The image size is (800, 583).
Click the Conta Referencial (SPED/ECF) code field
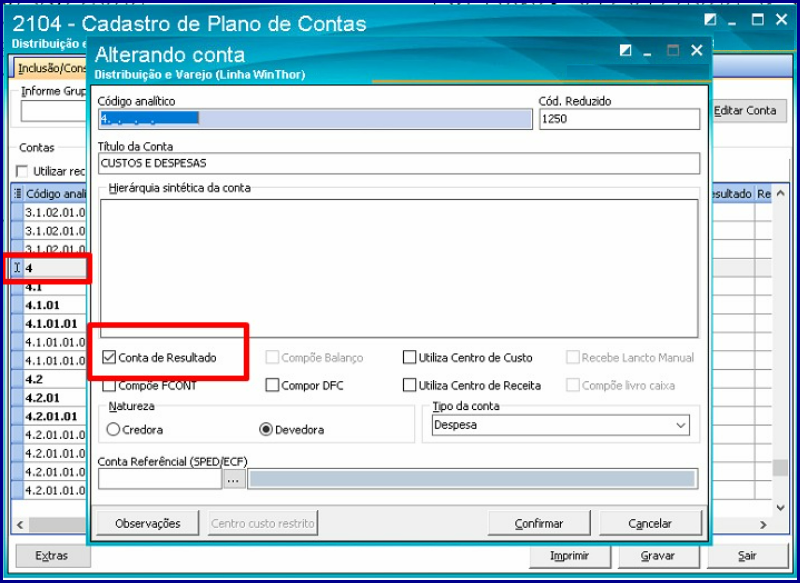click(160, 479)
